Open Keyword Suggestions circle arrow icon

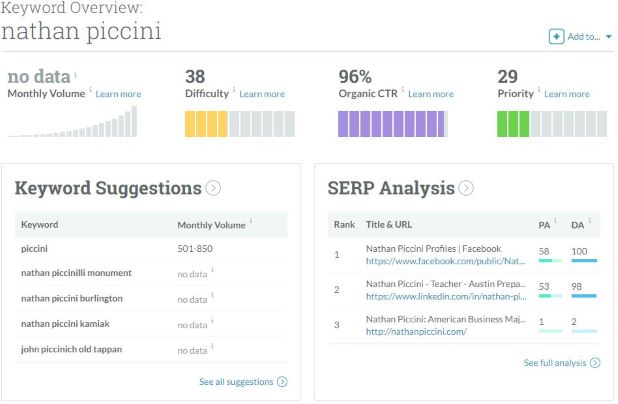[x=213, y=188]
